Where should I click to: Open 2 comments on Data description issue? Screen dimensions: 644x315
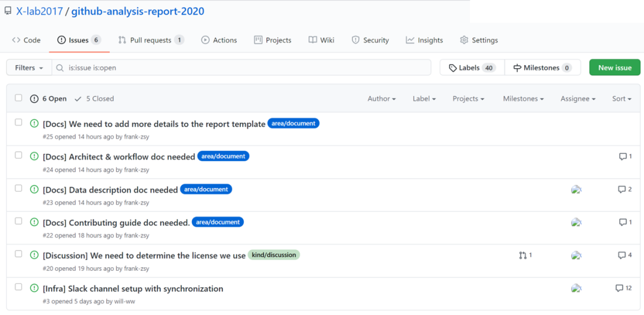click(625, 189)
